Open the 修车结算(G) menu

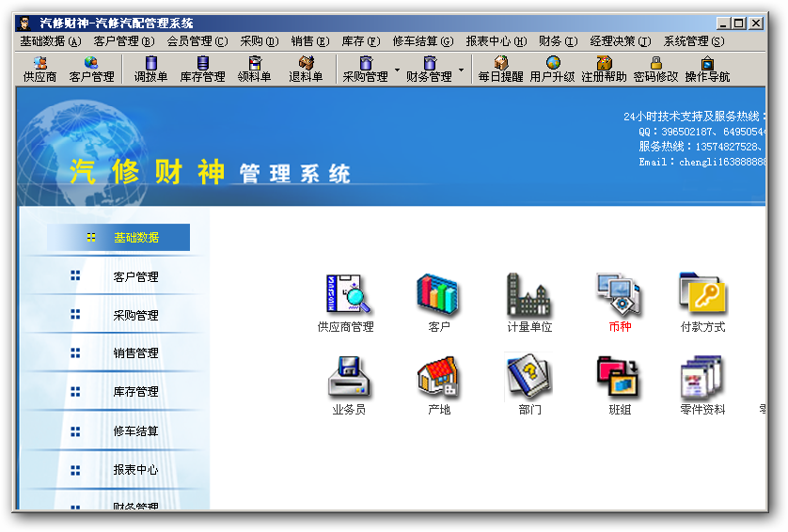(423, 41)
